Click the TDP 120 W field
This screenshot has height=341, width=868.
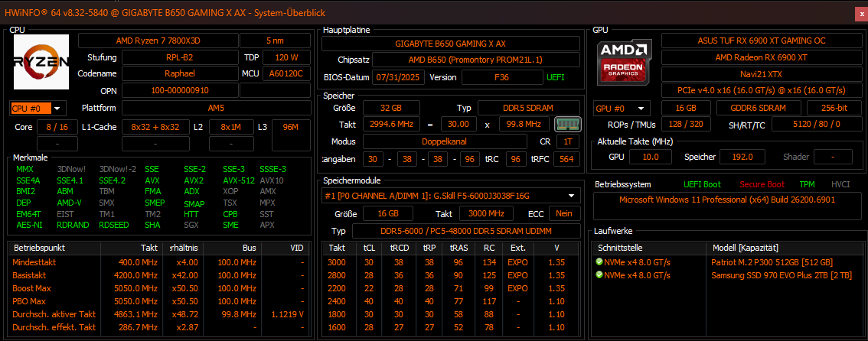[286, 57]
